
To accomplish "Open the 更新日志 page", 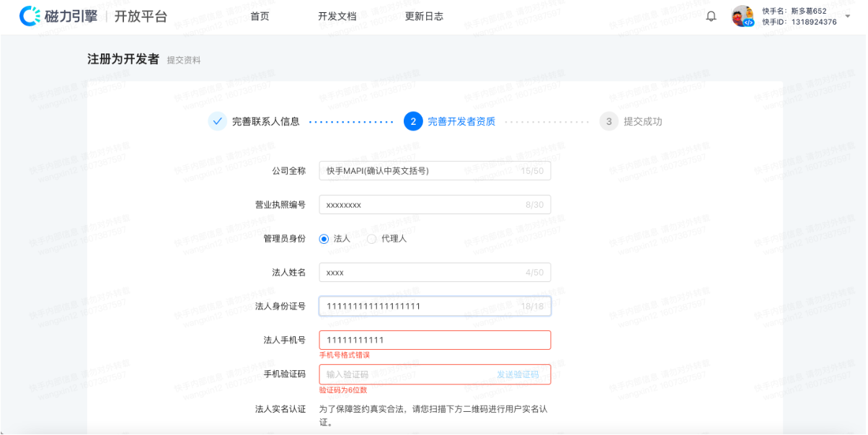I will click(x=422, y=16).
